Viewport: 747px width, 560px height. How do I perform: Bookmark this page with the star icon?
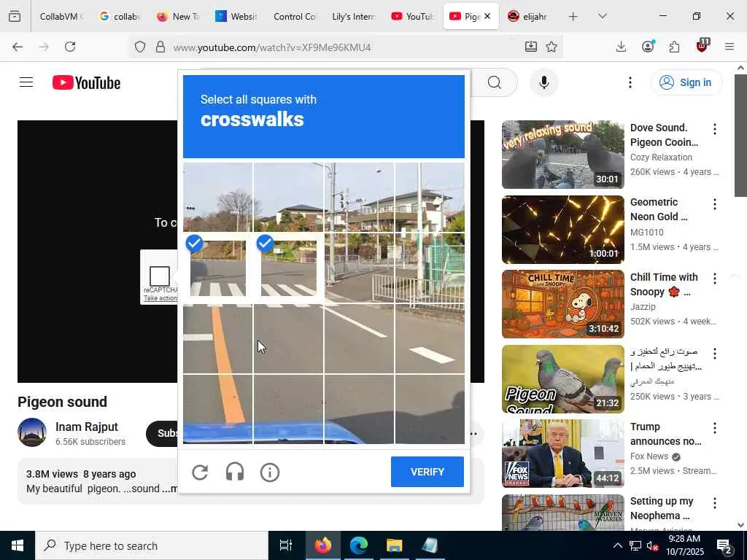[x=551, y=47]
